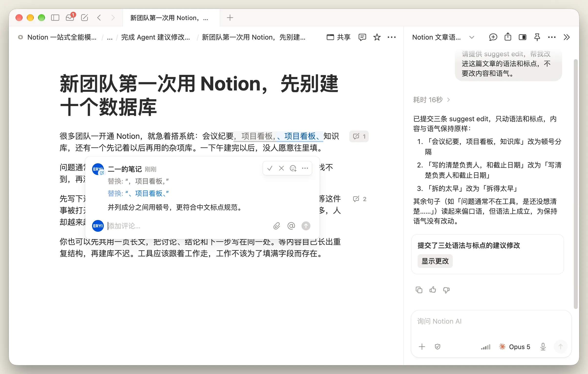Thumbs up the AI response
This screenshot has height=374, width=588.
(433, 290)
